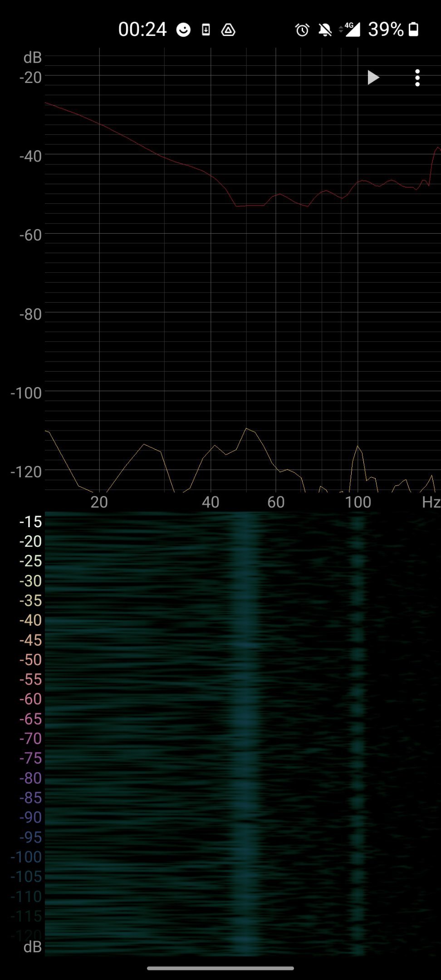The height and width of the screenshot is (980, 441).
Task: Tap the alarm clock status icon
Action: (302, 30)
